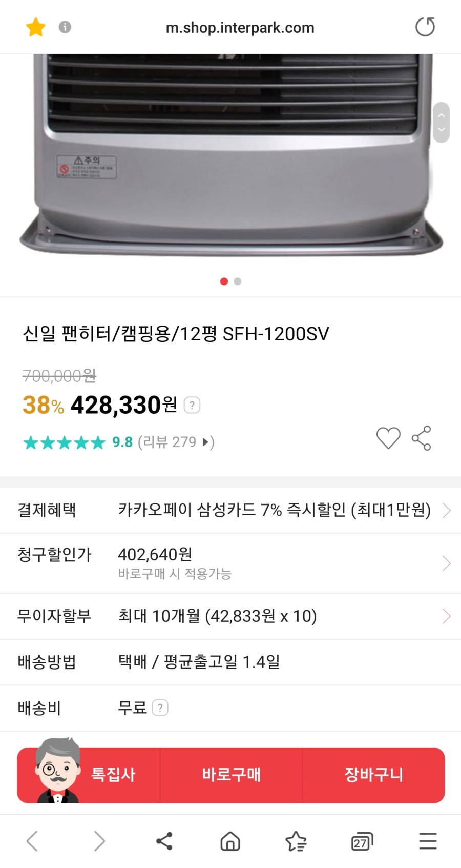Image resolution: width=461 pixels, height=868 pixels.
Task: Open browser share icon in bottom bar
Action: (x=164, y=841)
